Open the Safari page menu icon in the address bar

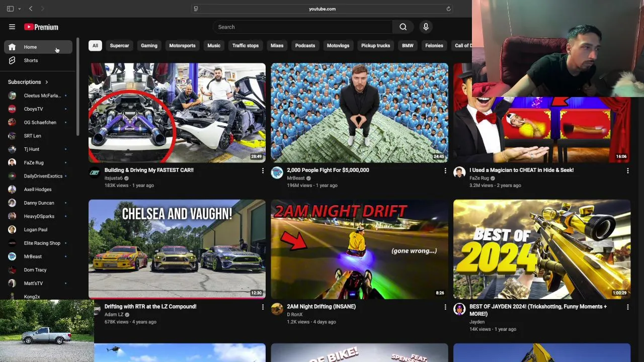coord(196,9)
